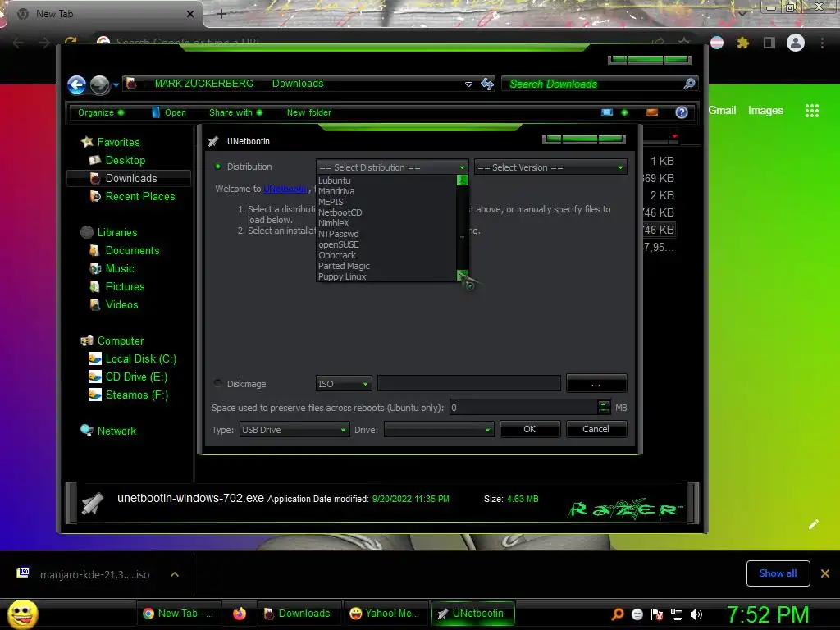The width and height of the screenshot is (840, 630).
Task: Click the action center flag tray icon
Action: [657, 614]
